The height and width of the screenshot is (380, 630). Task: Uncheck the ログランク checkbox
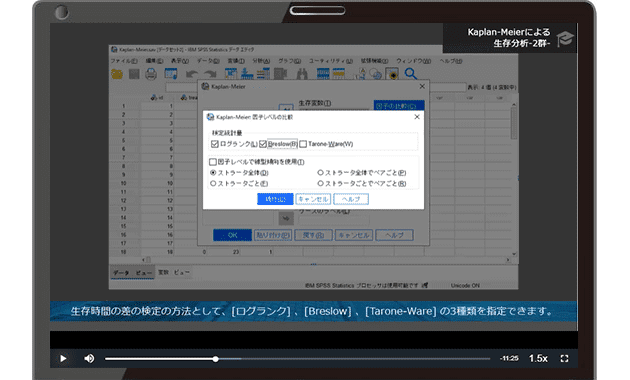click(x=215, y=144)
